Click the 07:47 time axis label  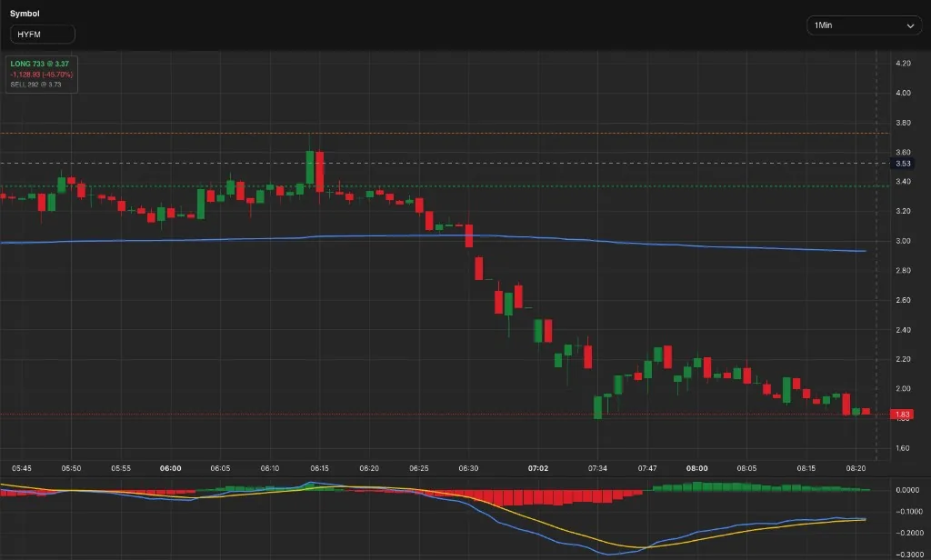647,468
